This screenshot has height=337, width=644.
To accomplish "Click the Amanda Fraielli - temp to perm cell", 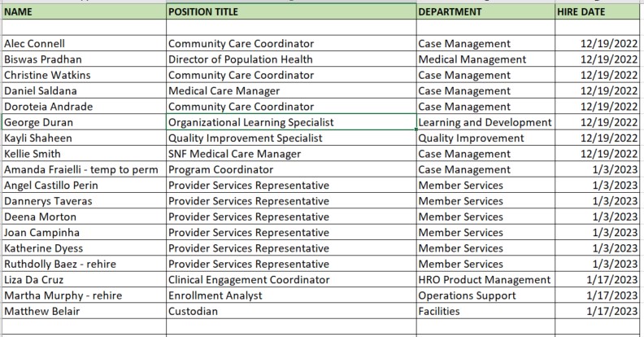I will pos(85,169).
